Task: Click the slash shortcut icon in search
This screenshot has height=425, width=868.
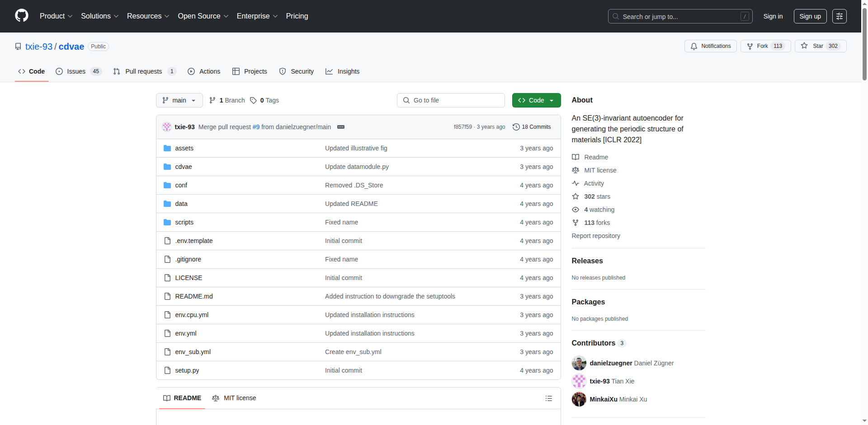Action: 745,16
